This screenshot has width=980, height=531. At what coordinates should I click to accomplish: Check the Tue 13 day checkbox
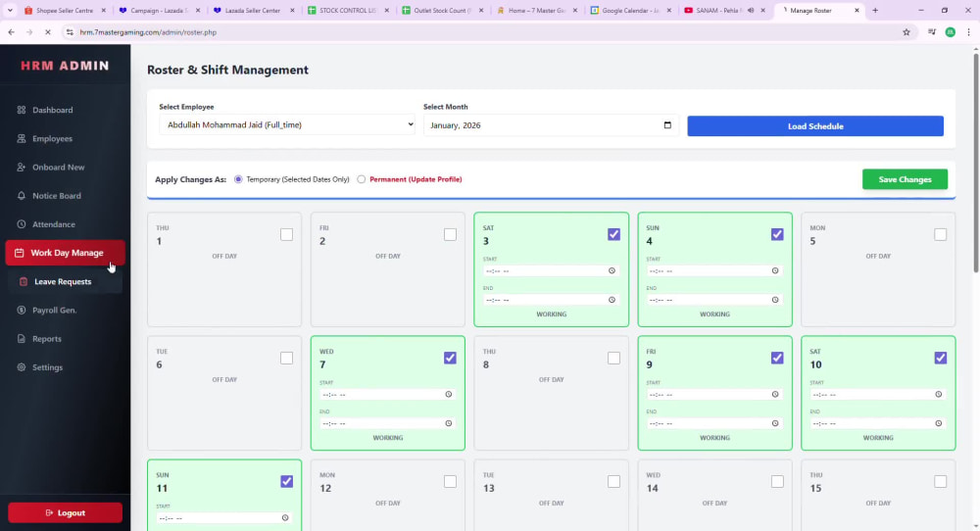click(x=613, y=482)
